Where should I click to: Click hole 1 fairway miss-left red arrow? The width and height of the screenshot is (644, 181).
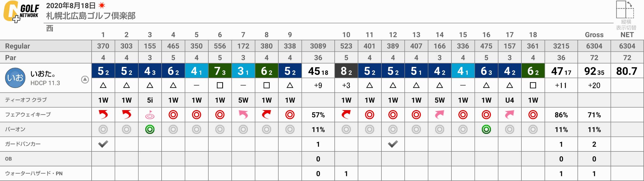click(x=103, y=115)
